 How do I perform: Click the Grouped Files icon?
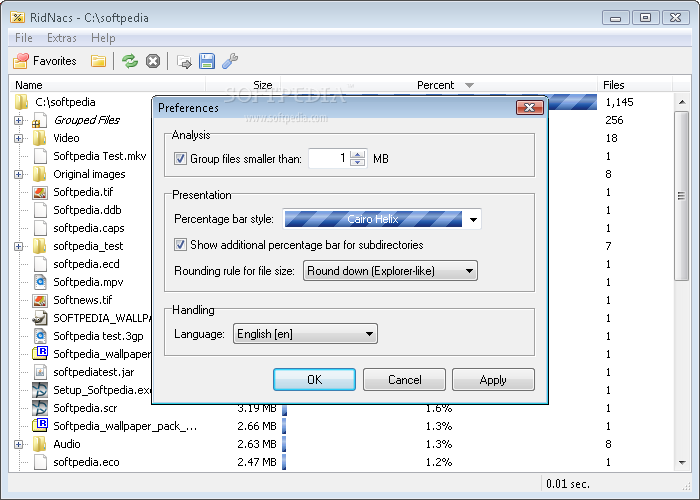click(39, 120)
